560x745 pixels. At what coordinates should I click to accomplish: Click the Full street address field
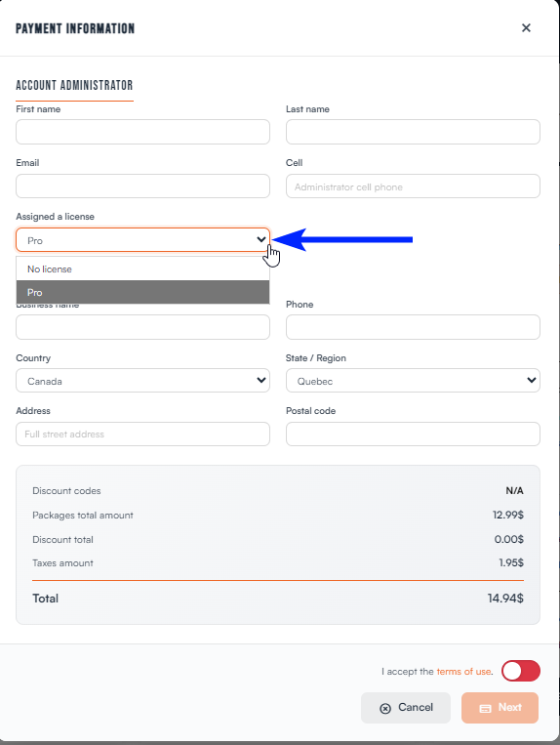(142, 434)
